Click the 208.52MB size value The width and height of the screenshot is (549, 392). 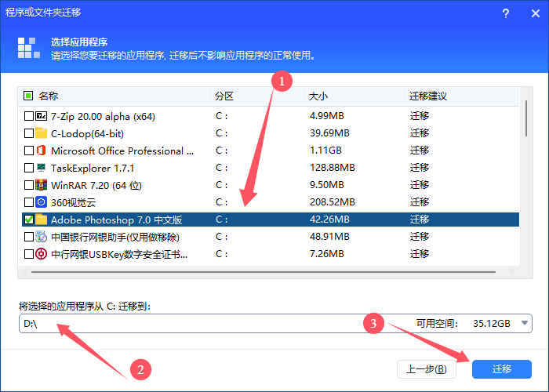click(333, 201)
